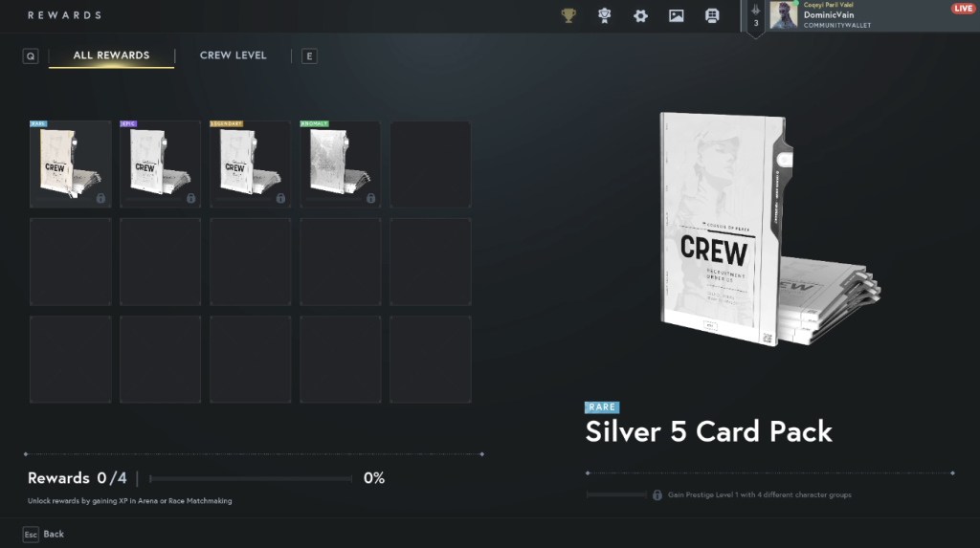Click lock icon on Epic pack tile
This screenshot has width=980, height=548.
tap(190, 198)
